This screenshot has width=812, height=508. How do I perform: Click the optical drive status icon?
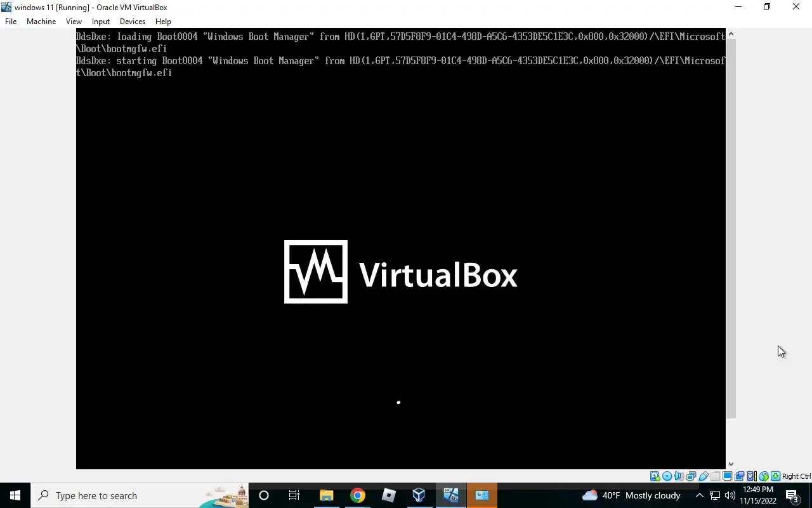[667, 476]
